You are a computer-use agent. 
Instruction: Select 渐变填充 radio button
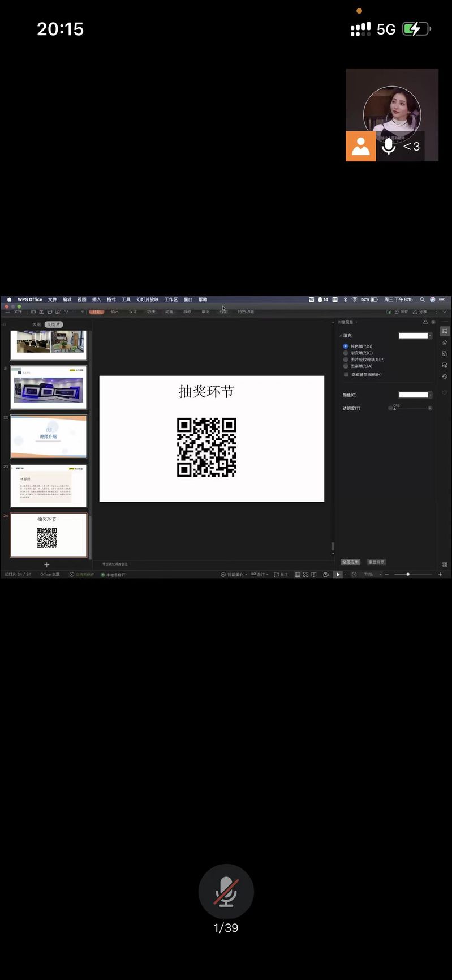[346, 353]
